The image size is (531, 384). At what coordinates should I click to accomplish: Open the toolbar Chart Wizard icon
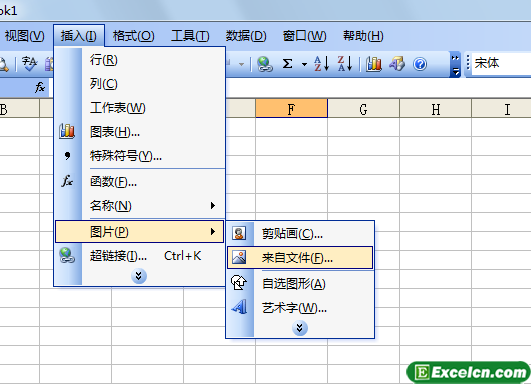click(374, 64)
